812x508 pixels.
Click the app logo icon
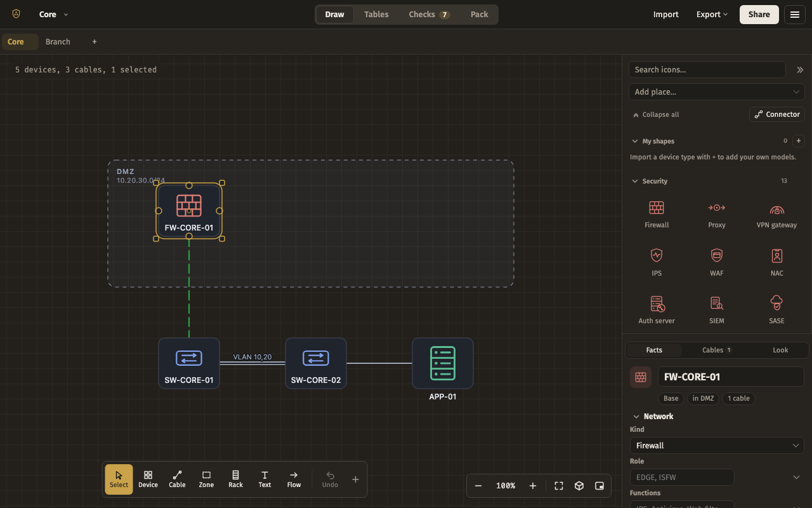click(x=16, y=14)
